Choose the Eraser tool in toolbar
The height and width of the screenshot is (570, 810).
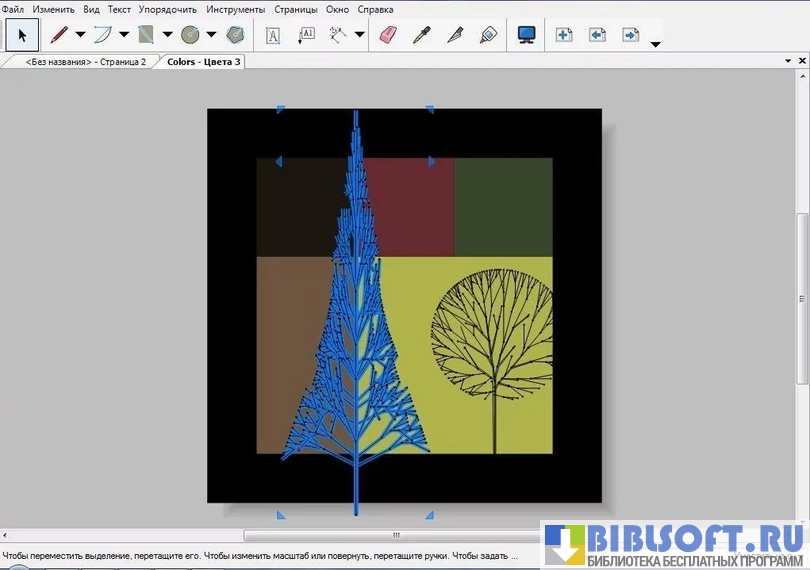point(388,35)
